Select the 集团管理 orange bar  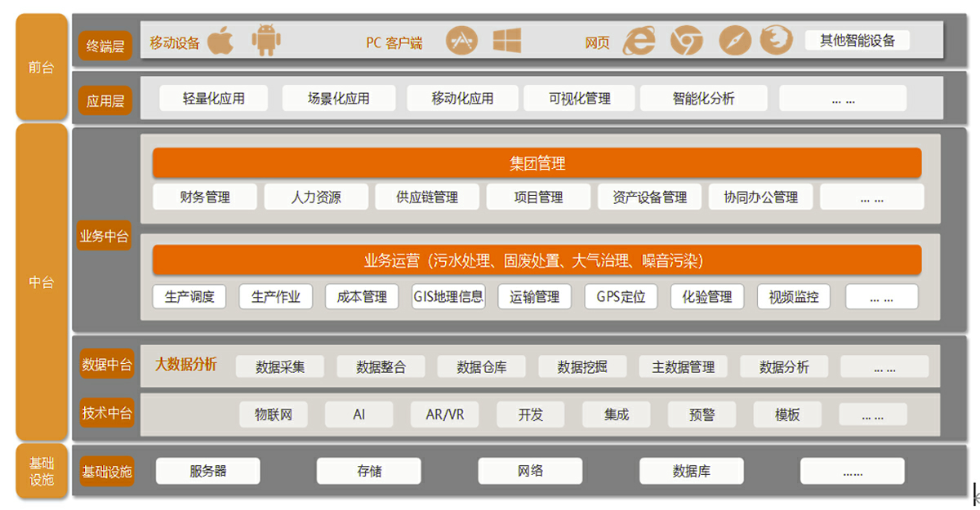point(537,163)
